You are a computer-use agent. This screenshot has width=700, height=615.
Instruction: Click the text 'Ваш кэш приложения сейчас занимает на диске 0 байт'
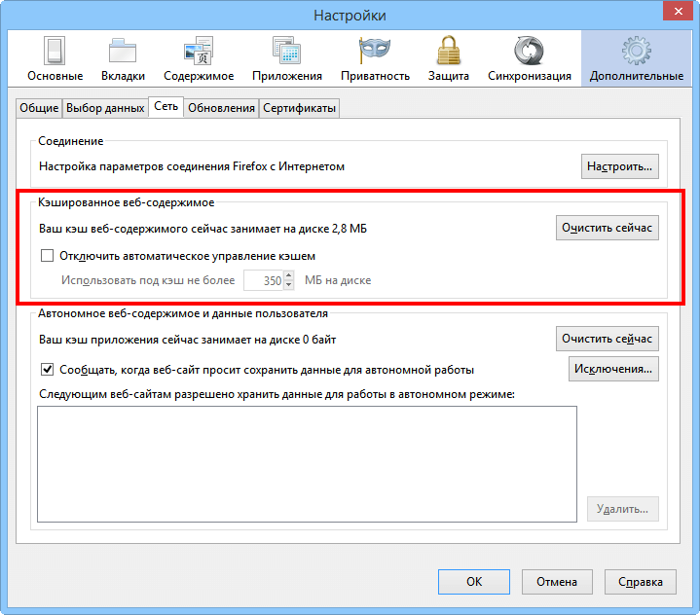click(x=188, y=340)
